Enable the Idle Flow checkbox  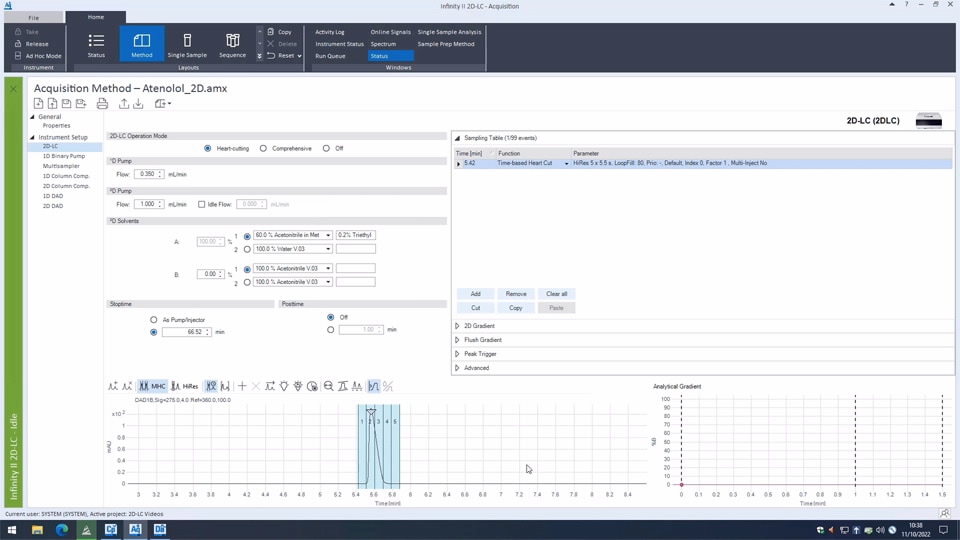click(202, 204)
